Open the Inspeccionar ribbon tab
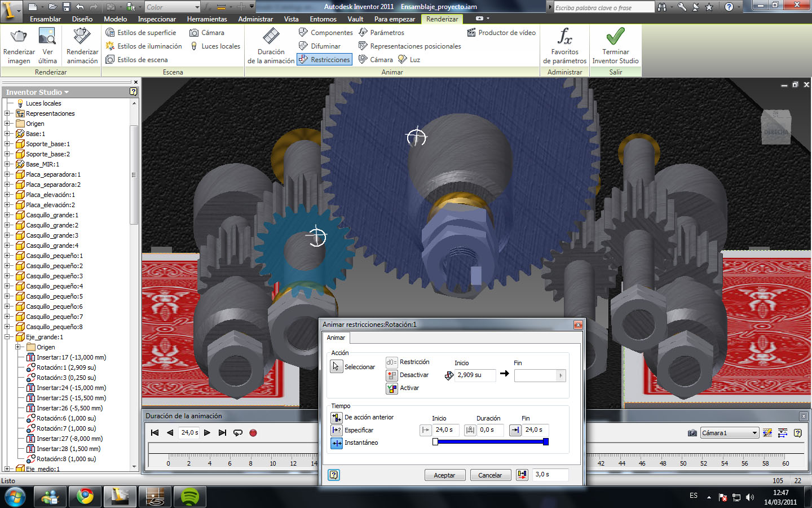Image resolution: width=812 pixels, height=508 pixels. tap(157, 19)
